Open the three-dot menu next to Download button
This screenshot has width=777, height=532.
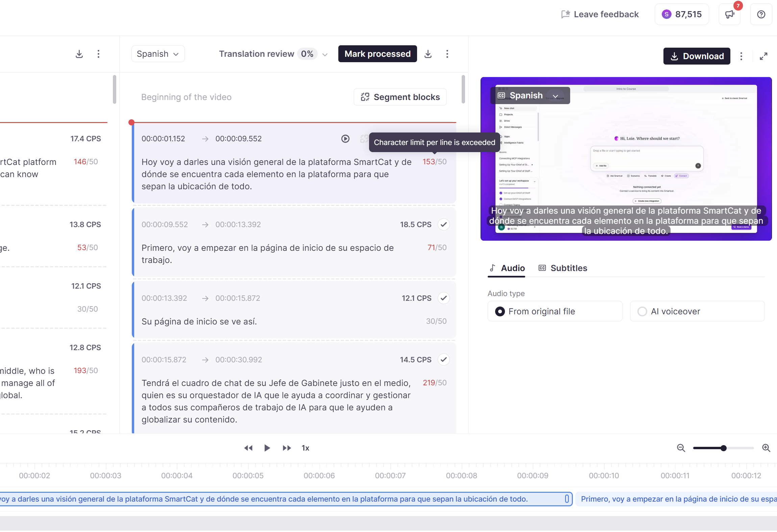[x=741, y=56]
